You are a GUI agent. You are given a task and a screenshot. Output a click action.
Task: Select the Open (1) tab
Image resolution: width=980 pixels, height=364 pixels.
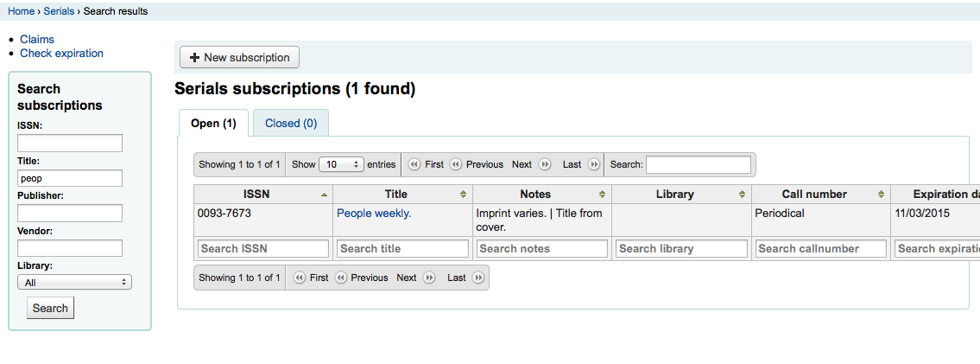tap(213, 123)
